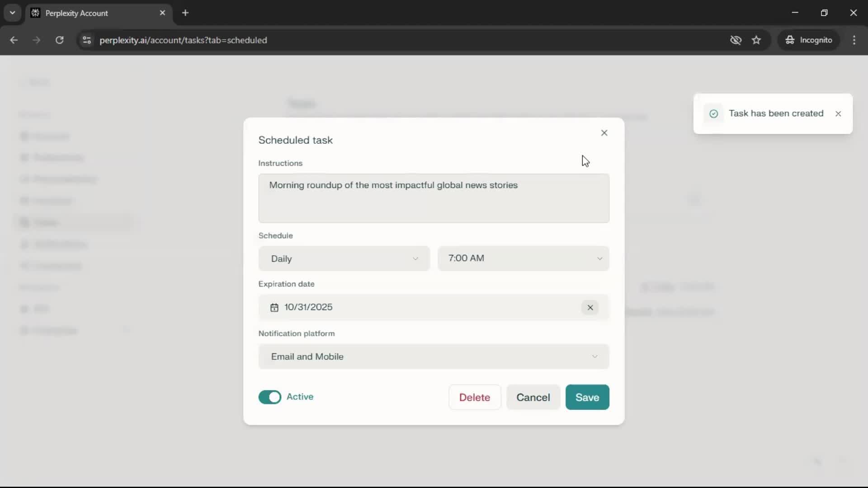Select the Perplexity Account tab

pos(77,13)
